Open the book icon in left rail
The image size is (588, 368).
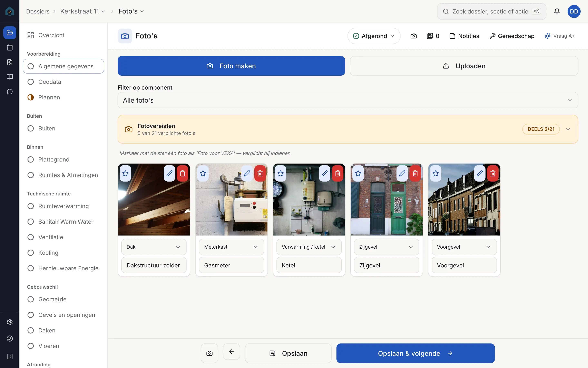(x=10, y=77)
